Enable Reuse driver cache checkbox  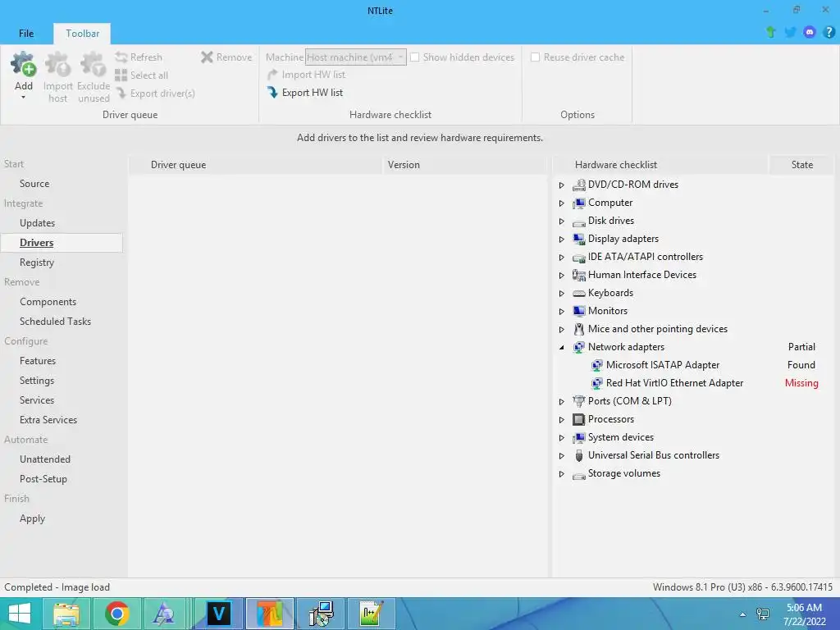point(535,57)
